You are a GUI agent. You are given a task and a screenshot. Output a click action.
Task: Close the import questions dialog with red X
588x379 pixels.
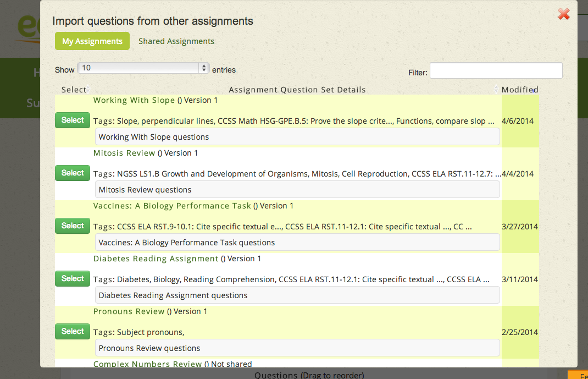(x=564, y=14)
